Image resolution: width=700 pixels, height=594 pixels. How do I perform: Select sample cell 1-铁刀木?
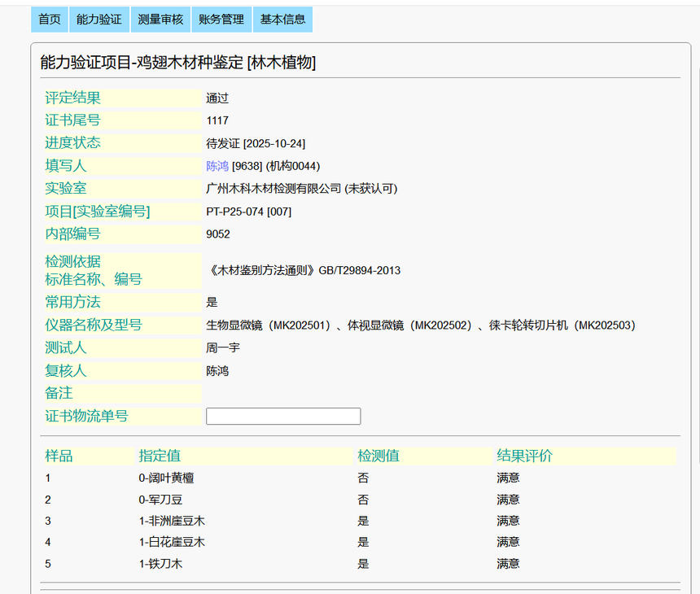tap(160, 564)
